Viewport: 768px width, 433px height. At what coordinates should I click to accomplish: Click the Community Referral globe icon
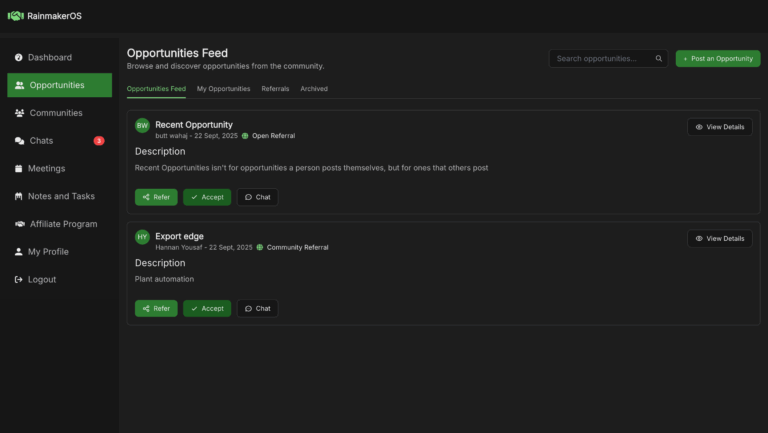(x=260, y=247)
